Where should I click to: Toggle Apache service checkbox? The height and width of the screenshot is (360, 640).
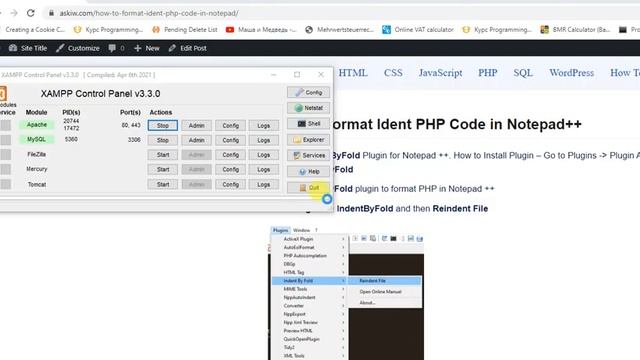pyautogui.click(x=5, y=125)
